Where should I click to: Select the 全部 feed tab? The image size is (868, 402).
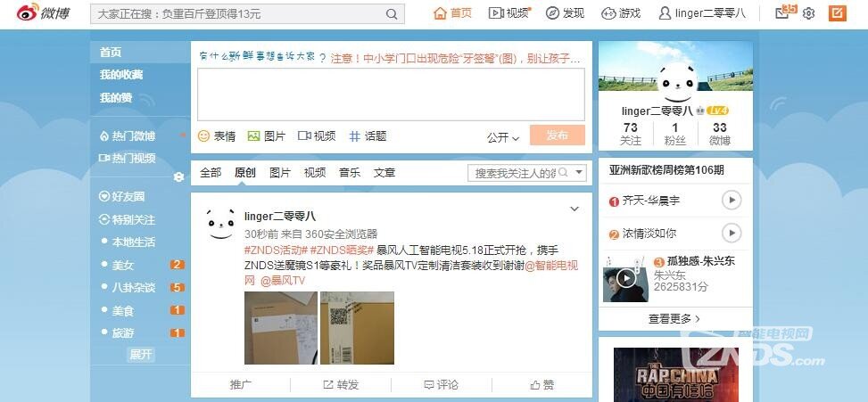[x=211, y=173]
